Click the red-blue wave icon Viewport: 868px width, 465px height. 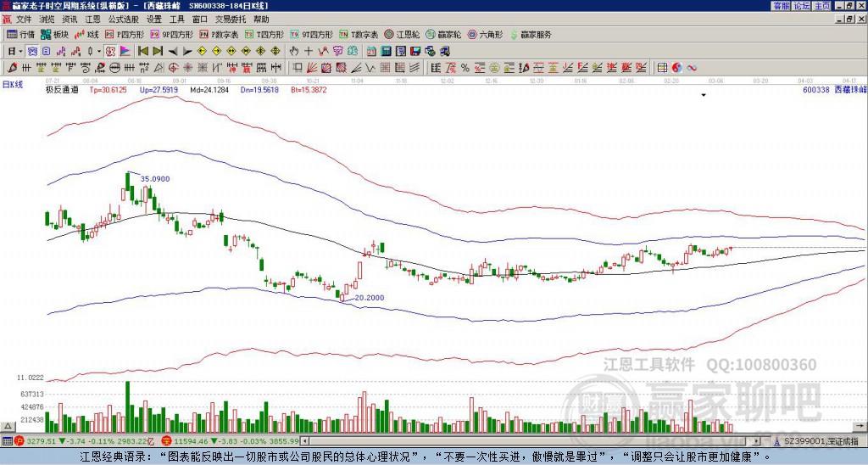pyautogui.click(x=692, y=68)
